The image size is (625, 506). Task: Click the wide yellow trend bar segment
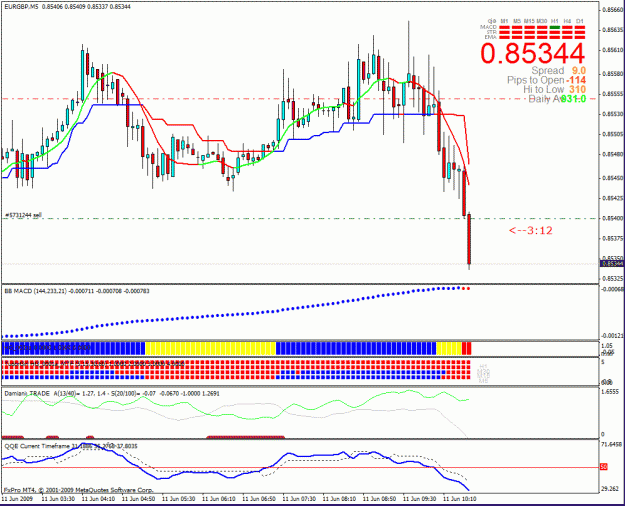(210, 348)
